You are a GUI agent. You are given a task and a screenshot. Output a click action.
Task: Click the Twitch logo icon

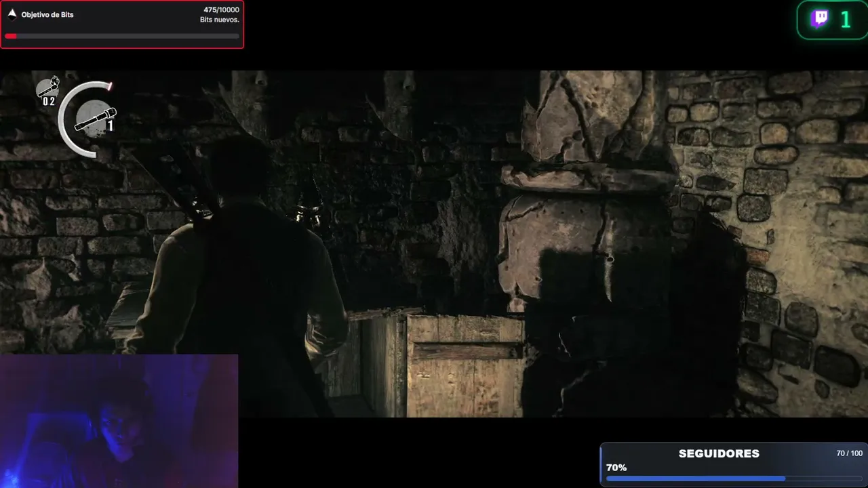click(x=819, y=19)
